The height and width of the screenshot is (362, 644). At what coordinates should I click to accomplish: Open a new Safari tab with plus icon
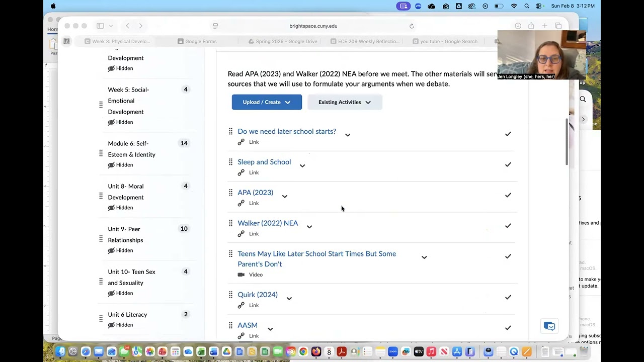pyautogui.click(x=544, y=26)
